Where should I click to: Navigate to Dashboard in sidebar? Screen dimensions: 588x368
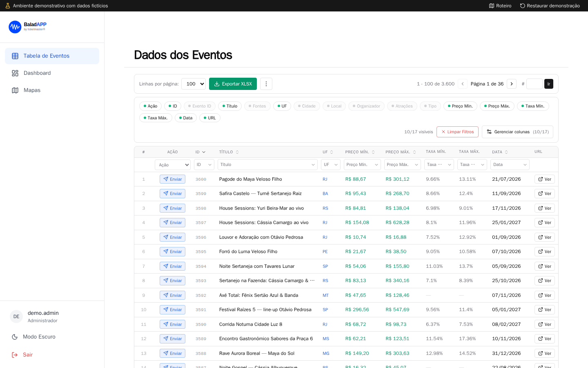[x=52, y=73]
